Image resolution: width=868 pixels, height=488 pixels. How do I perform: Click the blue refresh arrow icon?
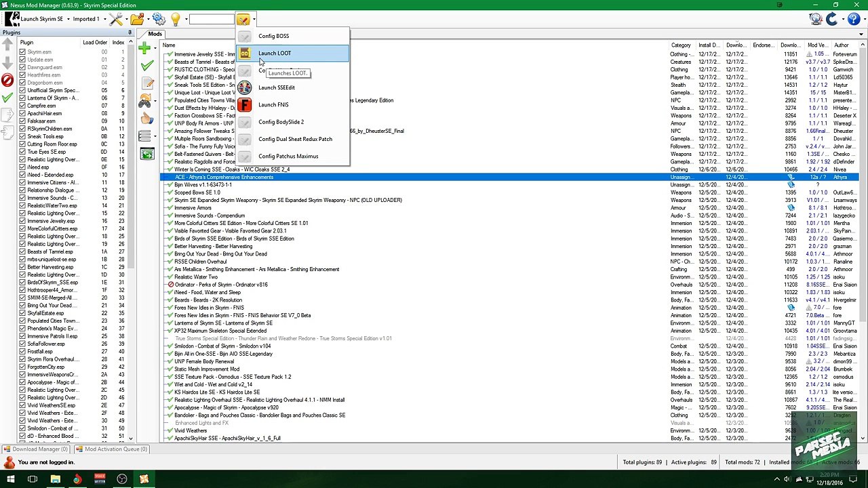[831, 19]
